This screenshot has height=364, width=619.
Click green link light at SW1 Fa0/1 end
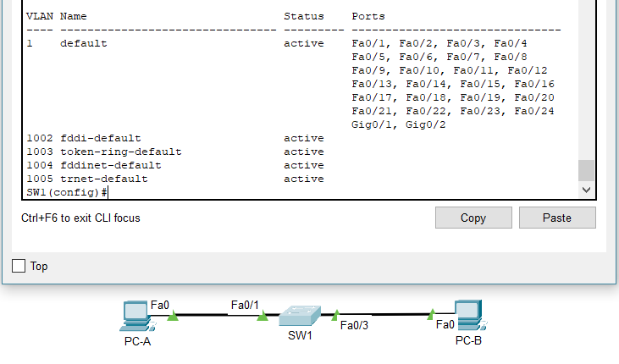263,317
